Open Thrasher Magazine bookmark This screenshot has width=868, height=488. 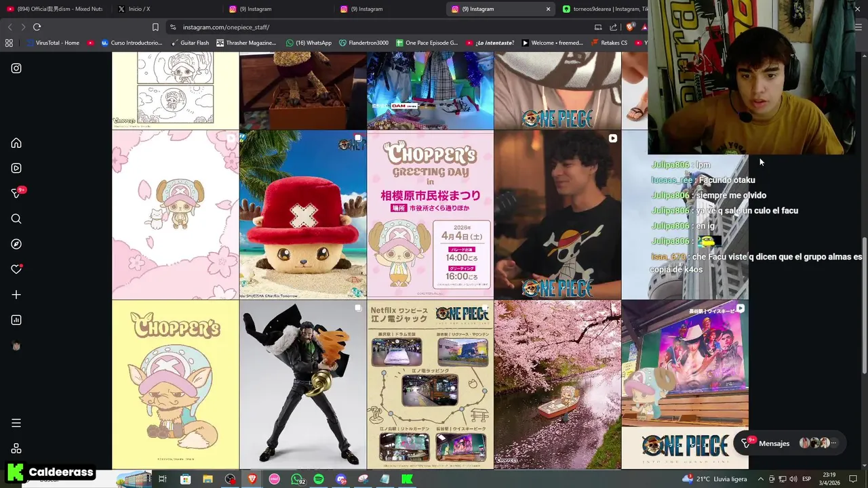tap(245, 43)
